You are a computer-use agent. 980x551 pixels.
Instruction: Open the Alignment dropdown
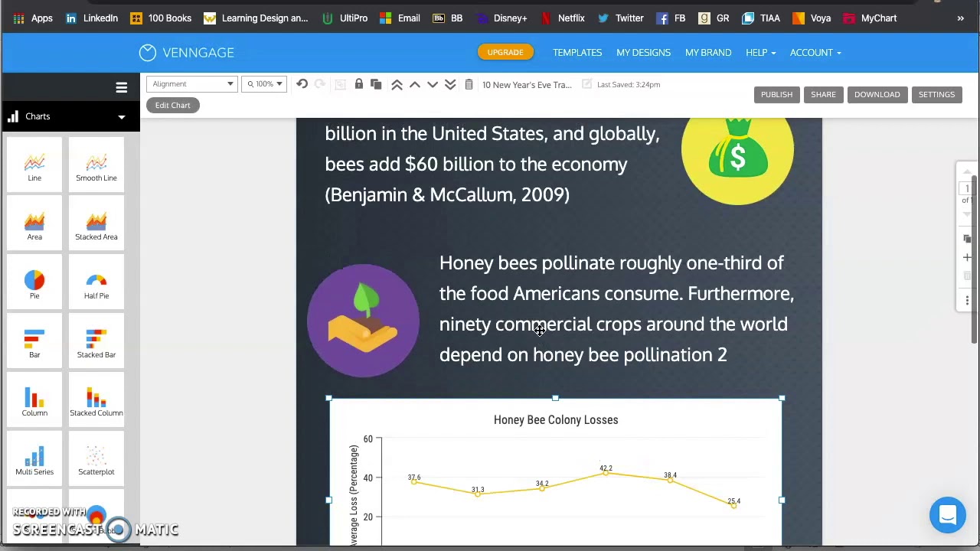(192, 84)
